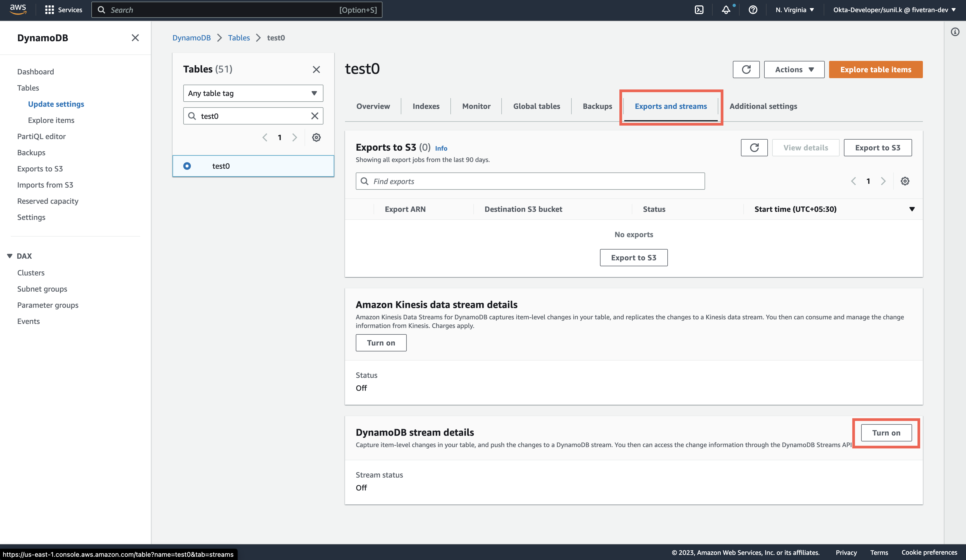Open the Additional settings tab
Screen dimensions: 966x560
pyautogui.click(x=763, y=106)
